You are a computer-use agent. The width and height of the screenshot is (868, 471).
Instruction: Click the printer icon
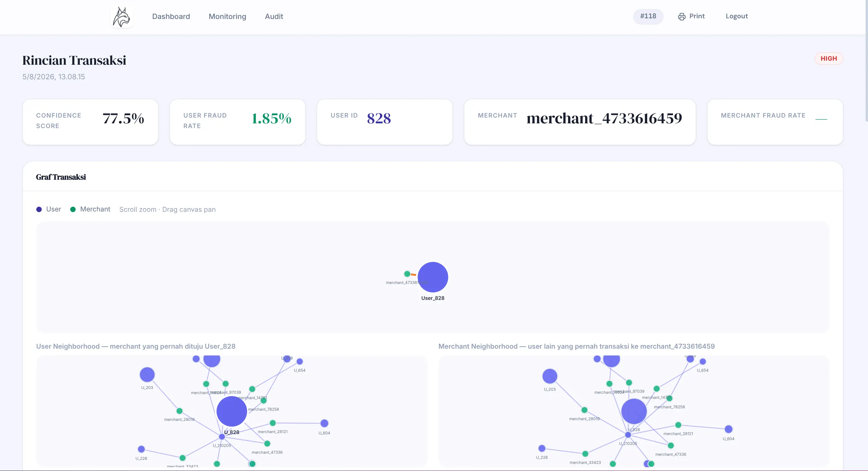pyautogui.click(x=681, y=17)
